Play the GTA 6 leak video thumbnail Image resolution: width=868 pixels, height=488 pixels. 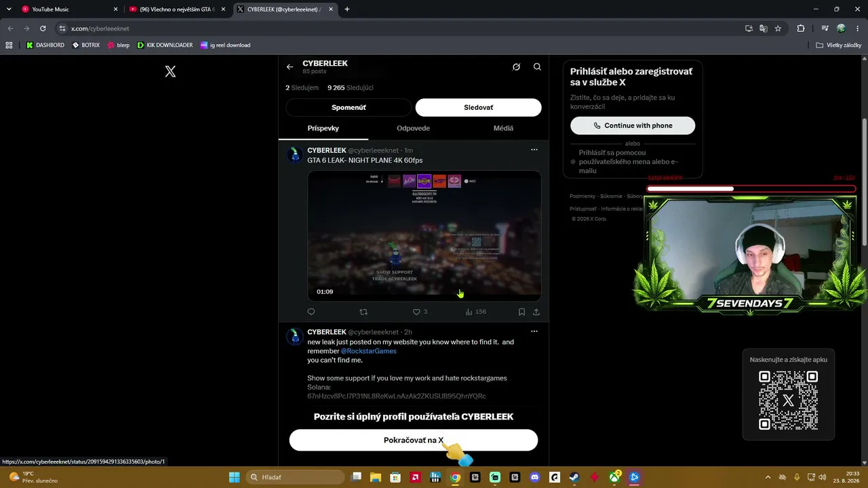pos(425,236)
